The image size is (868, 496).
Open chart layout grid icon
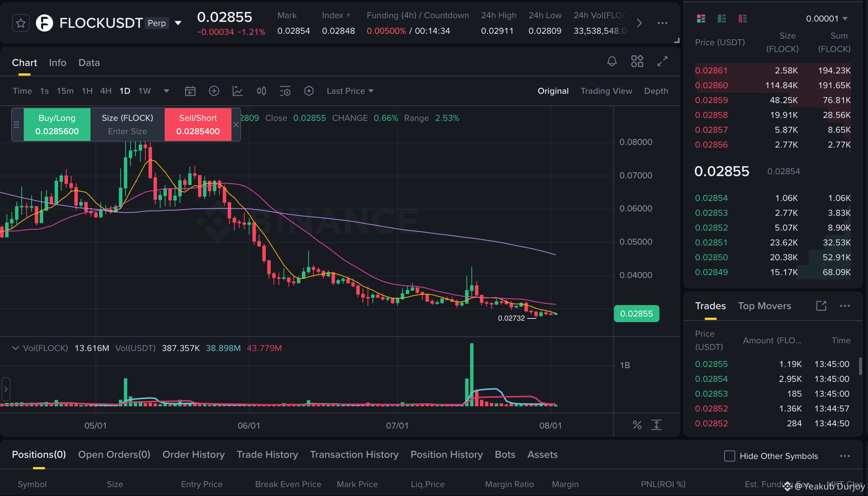[x=637, y=61]
